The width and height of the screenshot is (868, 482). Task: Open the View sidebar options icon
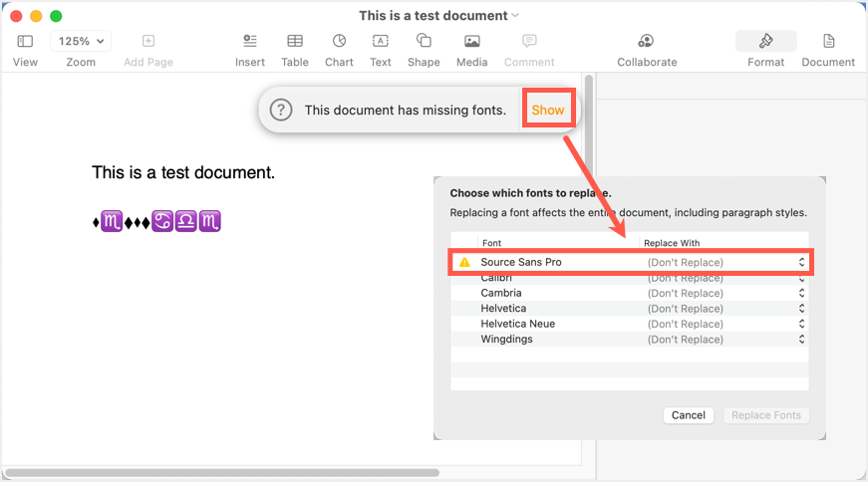tap(25, 41)
